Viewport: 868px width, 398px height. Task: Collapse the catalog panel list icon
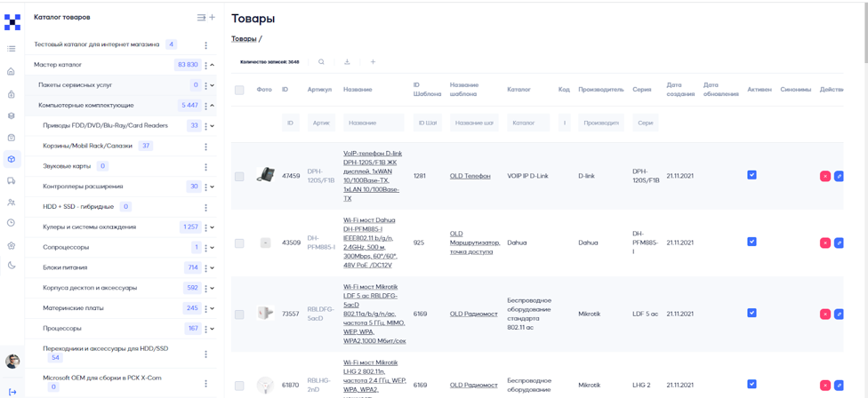click(201, 18)
